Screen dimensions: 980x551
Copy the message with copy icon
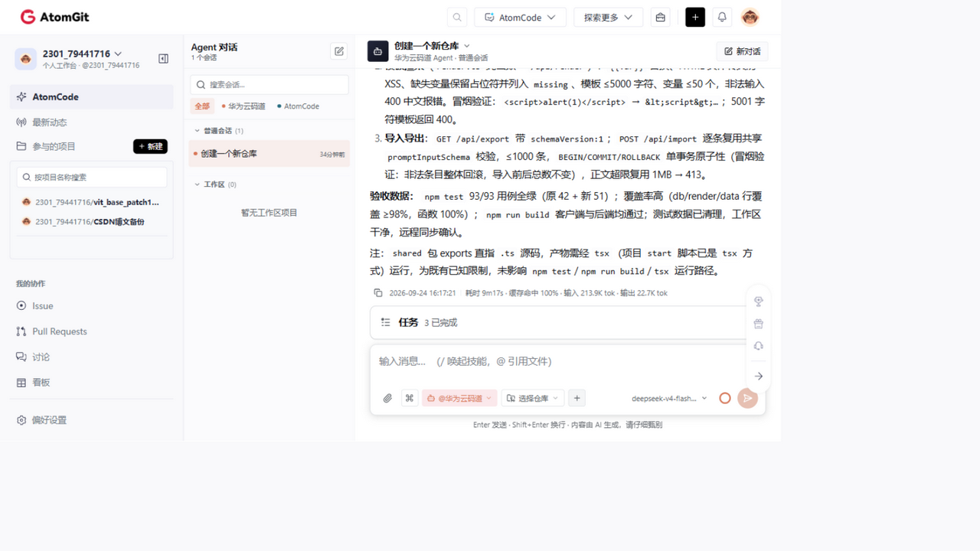(x=377, y=292)
